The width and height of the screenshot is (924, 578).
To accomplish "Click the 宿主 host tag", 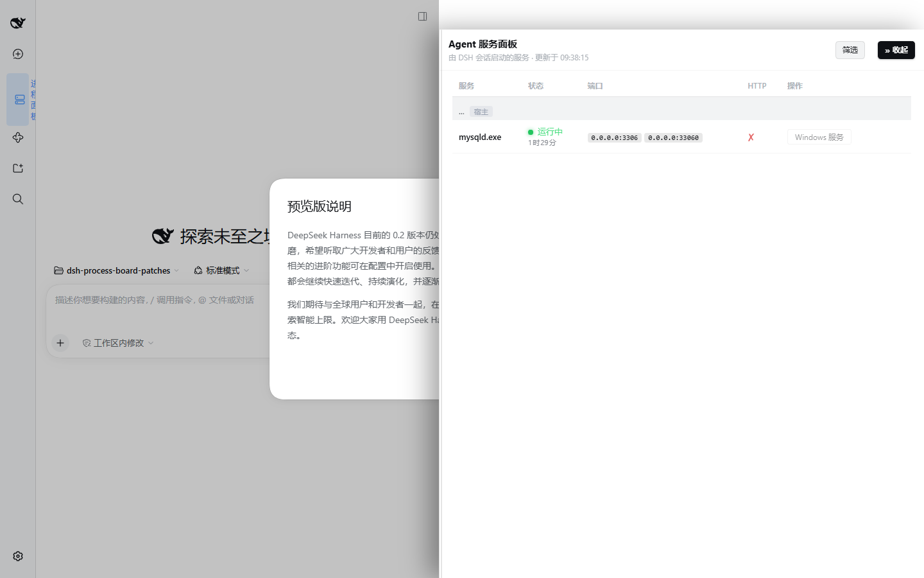I will [481, 112].
